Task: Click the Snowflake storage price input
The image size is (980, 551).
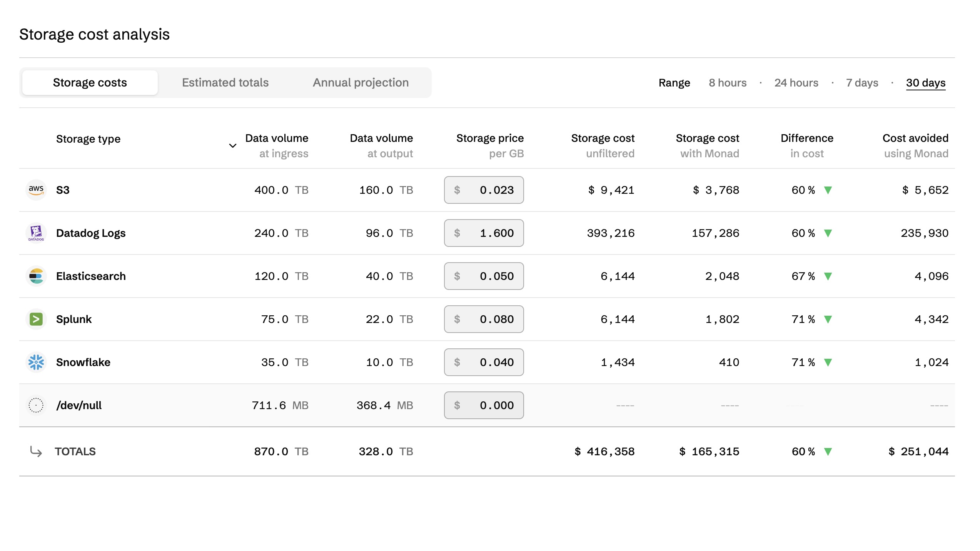Action: click(484, 362)
